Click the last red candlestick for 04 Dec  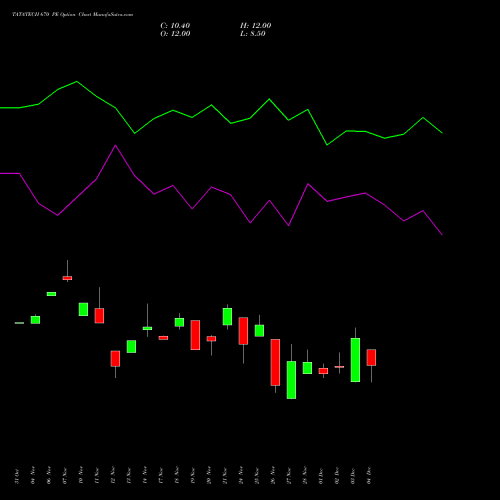click(371, 358)
